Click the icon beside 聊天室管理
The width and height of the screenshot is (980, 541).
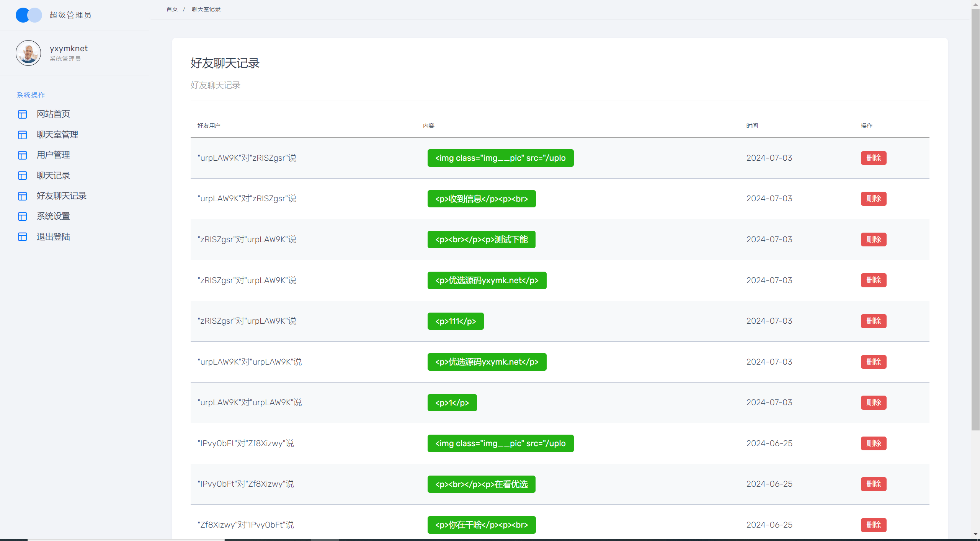(23, 135)
